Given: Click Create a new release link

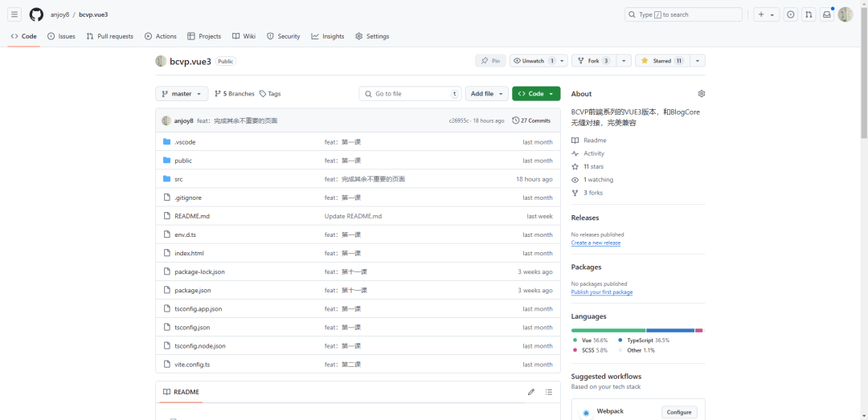Looking at the screenshot, I should coord(596,243).
